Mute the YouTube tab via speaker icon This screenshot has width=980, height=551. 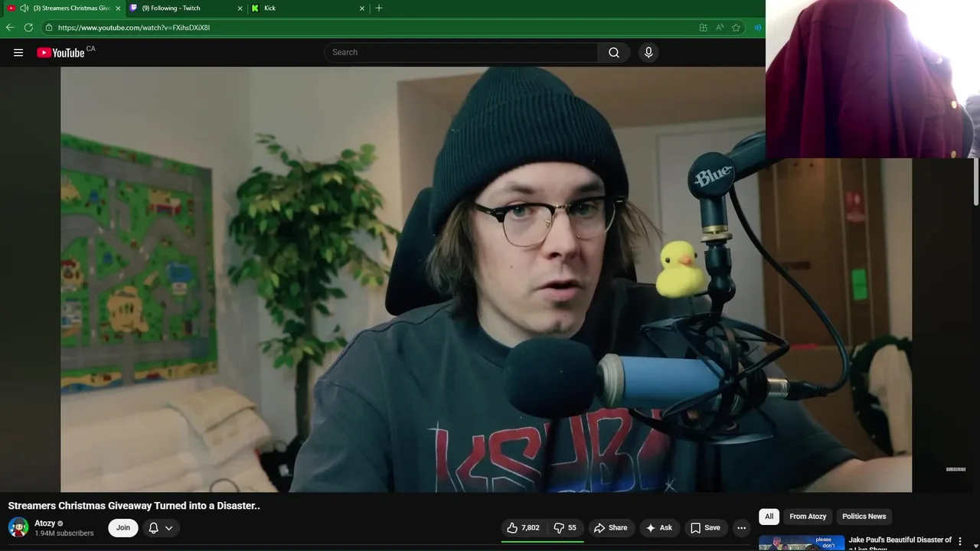24,8
